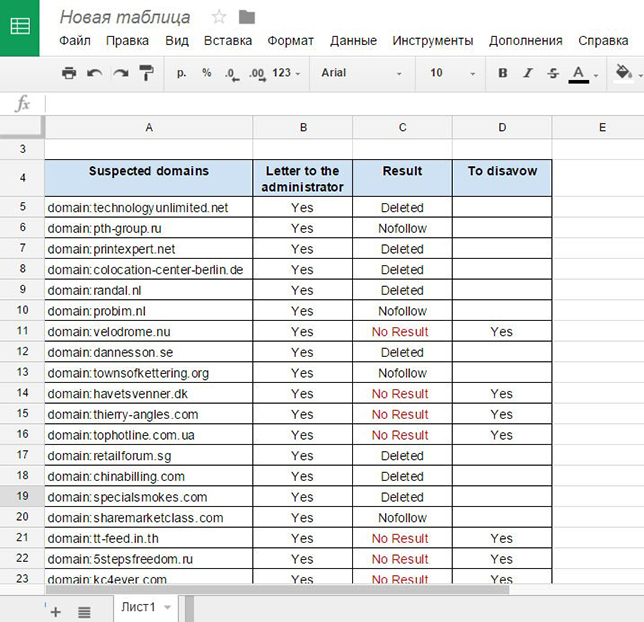Select column B header
The width and height of the screenshot is (644, 622).
point(303,127)
